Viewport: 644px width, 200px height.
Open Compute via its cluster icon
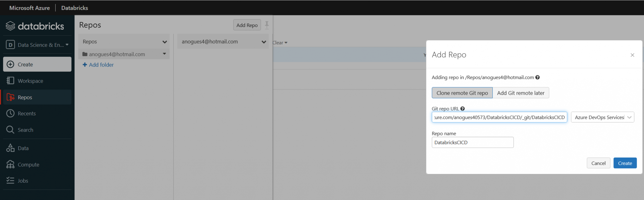point(10,165)
